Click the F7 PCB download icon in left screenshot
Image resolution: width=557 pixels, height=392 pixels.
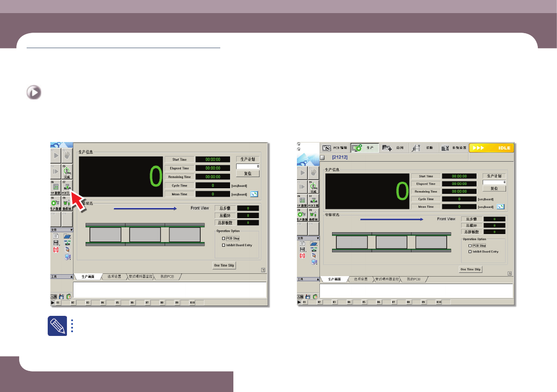pos(67,187)
